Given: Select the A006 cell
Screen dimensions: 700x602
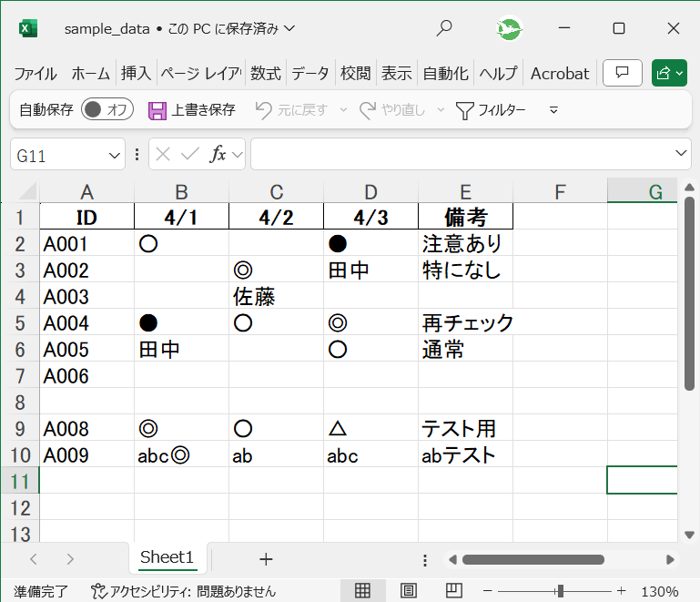Looking at the screenshot, I should (x=86, y=376).
